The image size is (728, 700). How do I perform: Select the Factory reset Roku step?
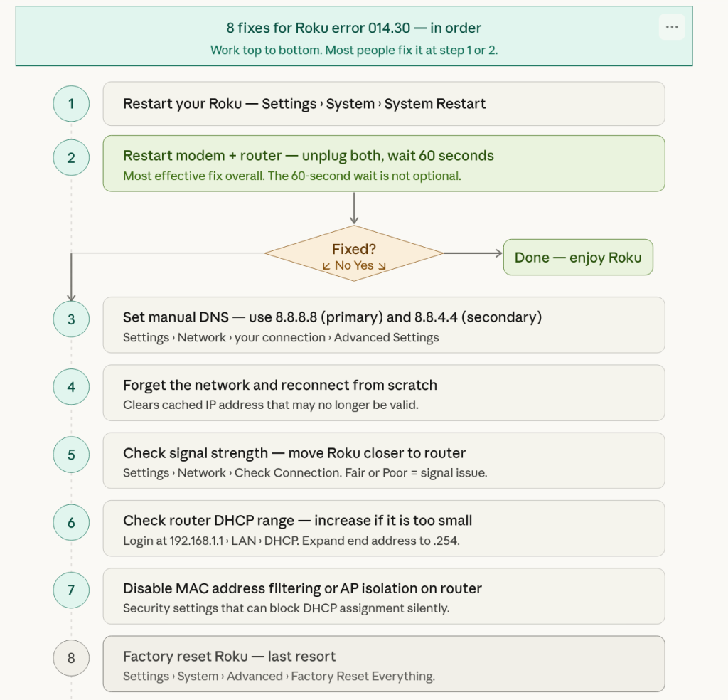pyautogui.click(x=384, y=664)
